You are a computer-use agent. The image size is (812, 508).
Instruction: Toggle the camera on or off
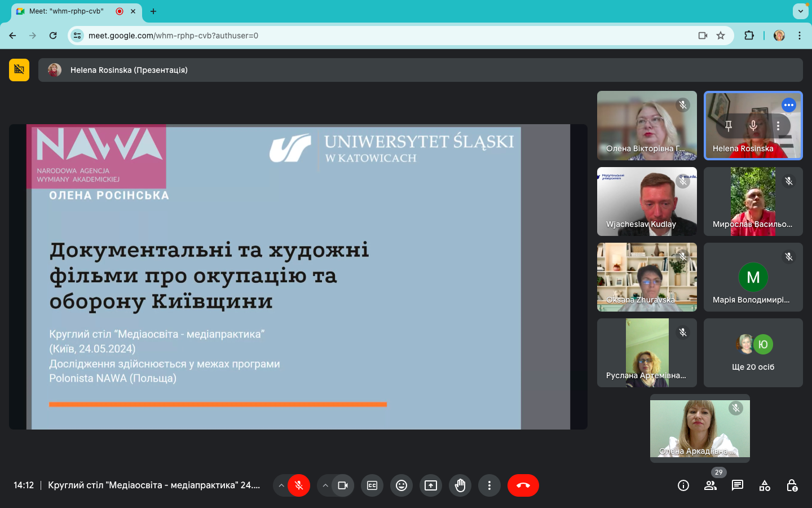343,485
